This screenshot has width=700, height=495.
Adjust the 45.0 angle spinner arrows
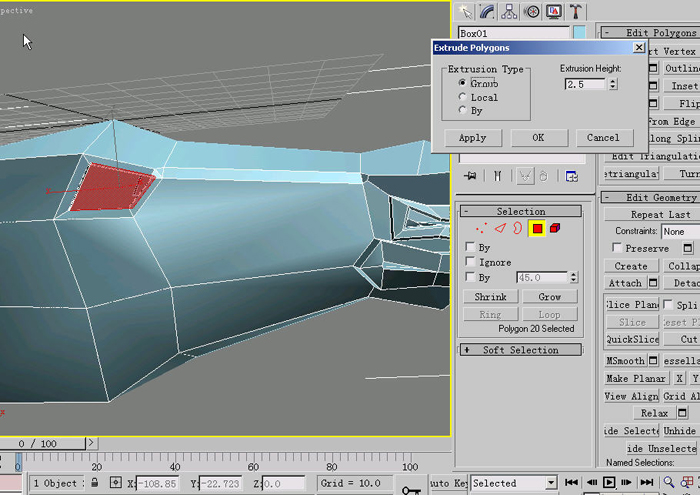coord(574,278)
